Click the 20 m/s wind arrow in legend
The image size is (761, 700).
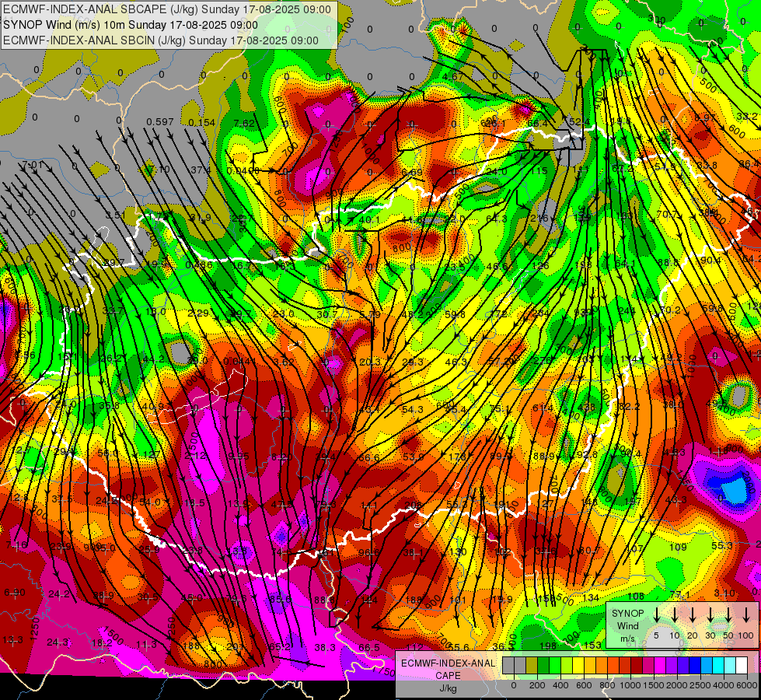[692, 615]
